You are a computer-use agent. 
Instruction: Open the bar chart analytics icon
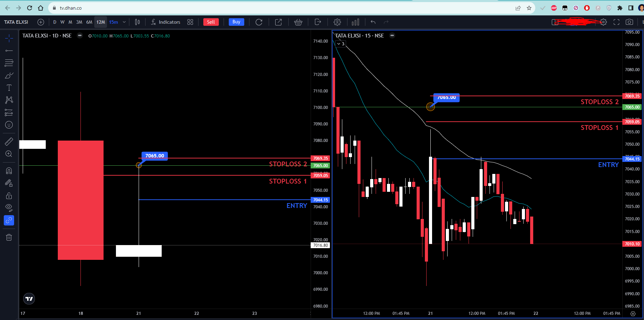click(x=355, y=22)
